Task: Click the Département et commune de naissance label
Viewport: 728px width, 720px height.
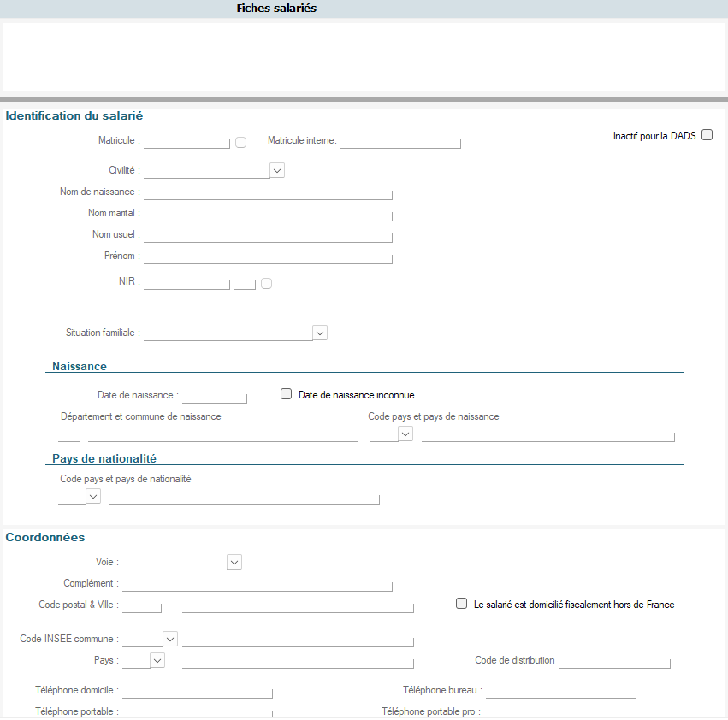Action: coord(140,416)
